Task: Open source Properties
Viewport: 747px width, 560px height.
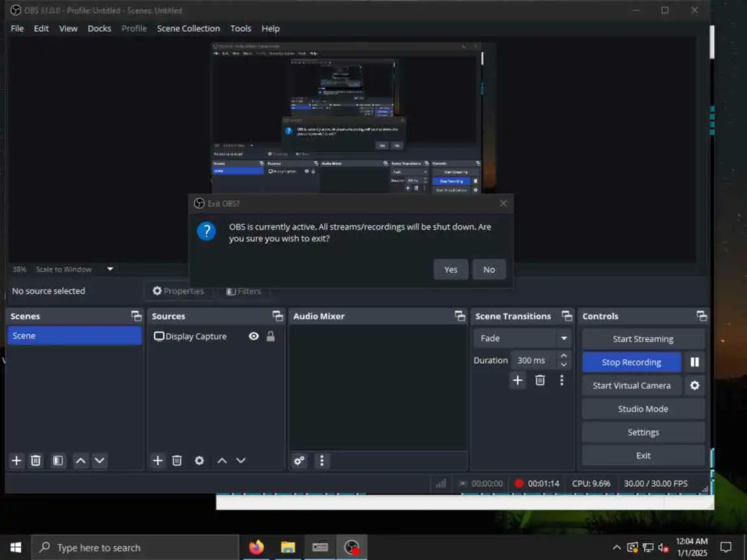Action: [x=178, y=291]
